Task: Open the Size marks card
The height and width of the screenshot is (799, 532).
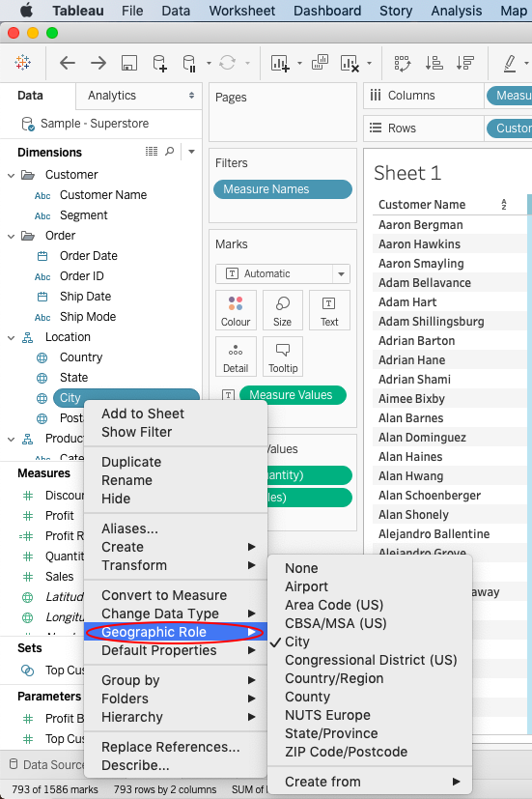Action: click(x=283, y=310)
